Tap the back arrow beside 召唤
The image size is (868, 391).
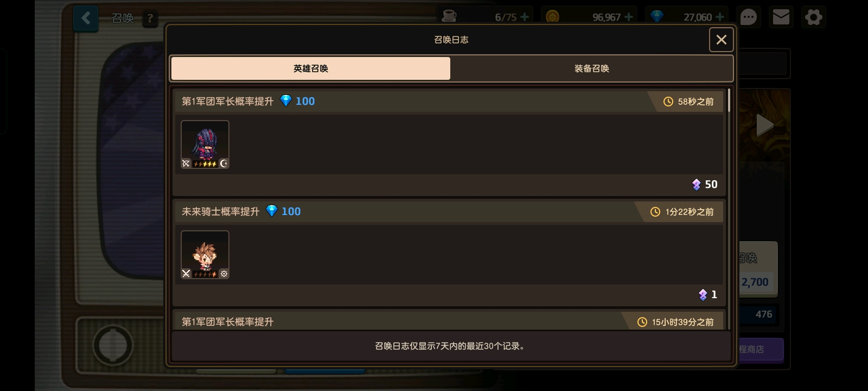(86, 18)
